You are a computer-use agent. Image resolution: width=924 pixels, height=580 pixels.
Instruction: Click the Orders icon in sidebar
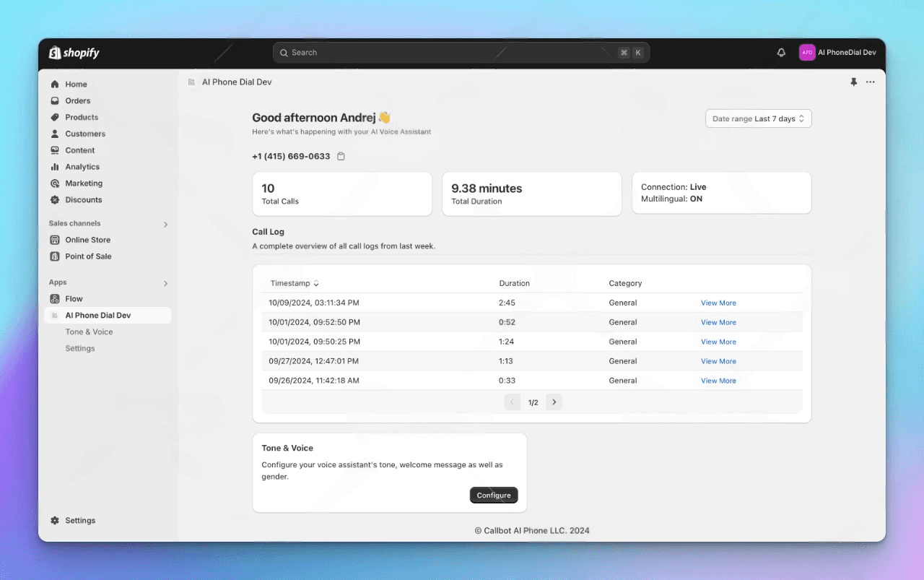[x=55, y=101]
